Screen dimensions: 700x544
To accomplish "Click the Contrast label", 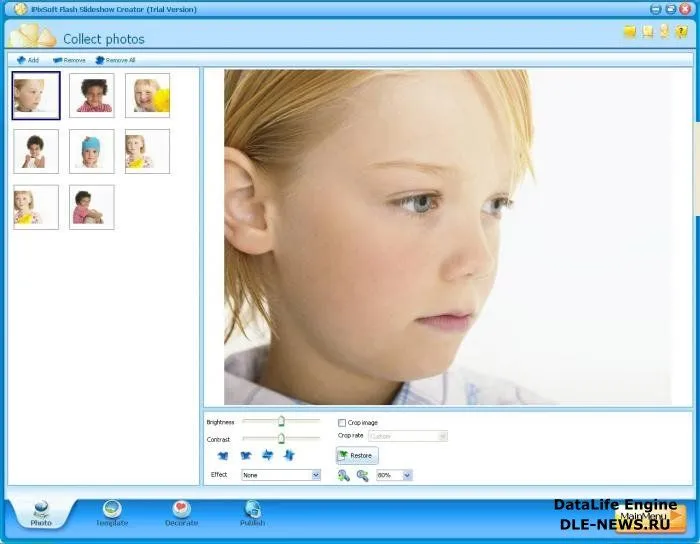I will click(218, 440).
